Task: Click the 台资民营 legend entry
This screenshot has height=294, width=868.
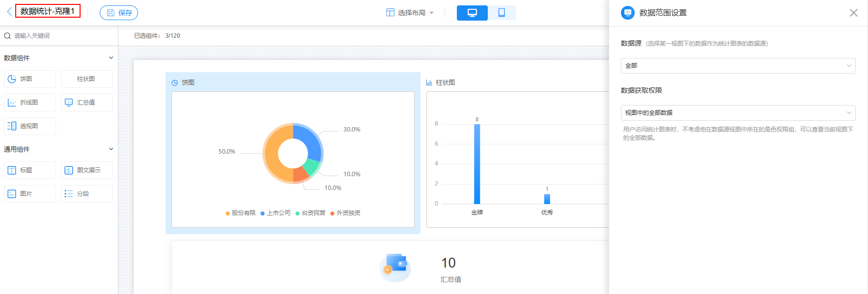Action: point(310,213)
